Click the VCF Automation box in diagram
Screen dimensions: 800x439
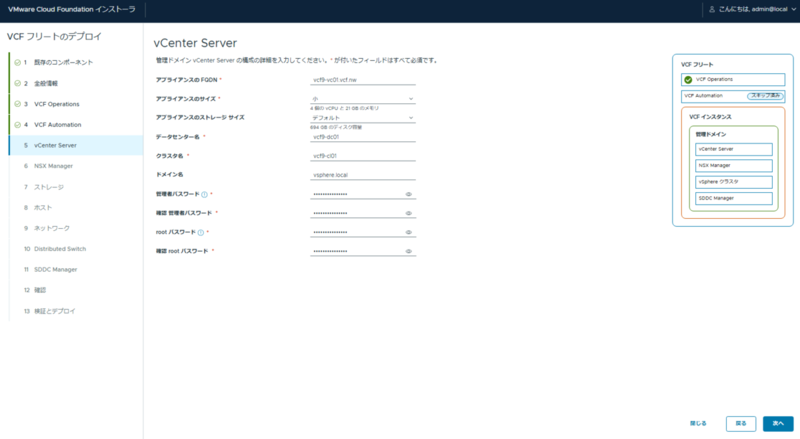[733, 96]
